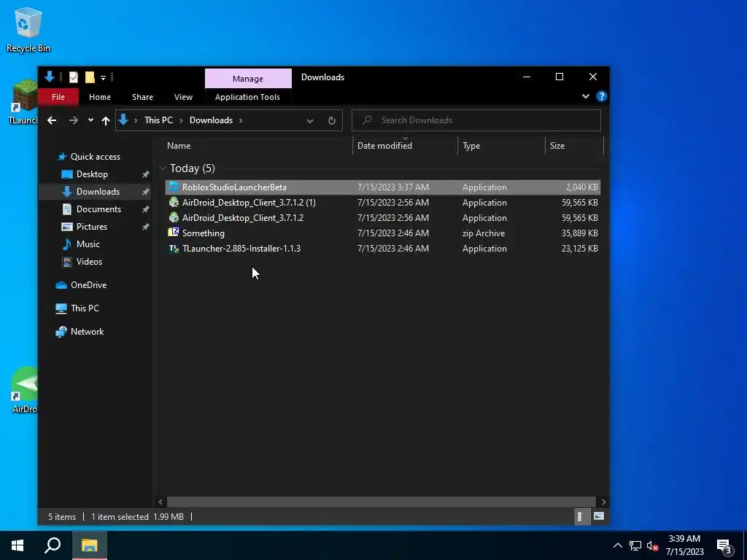Collapse the Today (5) group

[163, 168]
